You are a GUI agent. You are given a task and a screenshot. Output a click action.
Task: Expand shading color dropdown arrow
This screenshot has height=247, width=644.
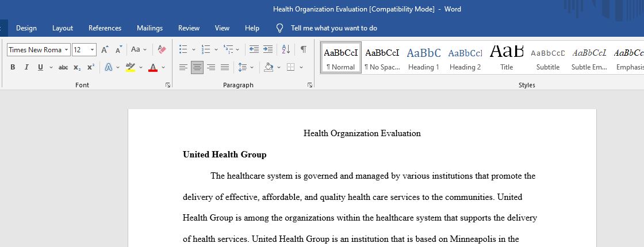tap(279, 67)
